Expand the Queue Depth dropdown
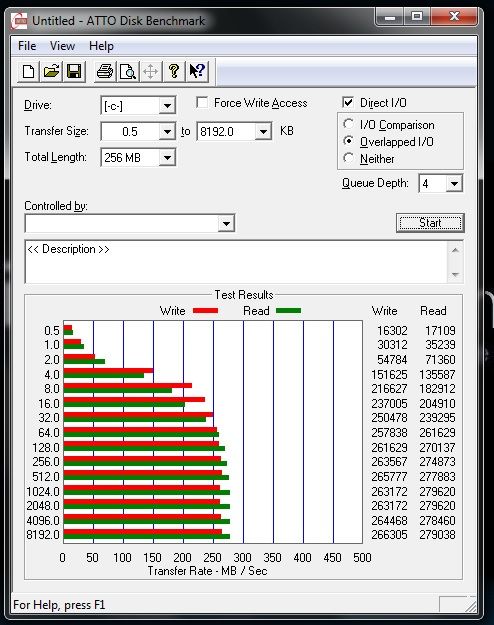This screenshot has width=494, height=625. click(454, 184)
